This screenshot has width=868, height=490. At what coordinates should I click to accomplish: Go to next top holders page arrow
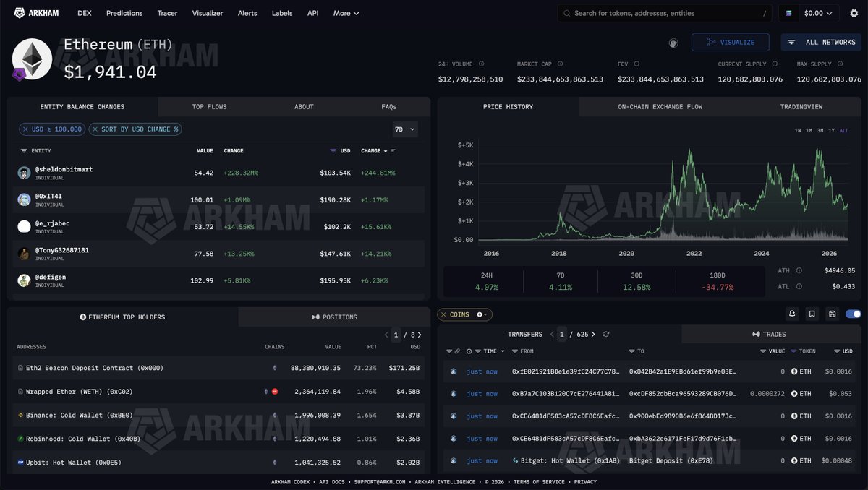[x=420, y=335]
